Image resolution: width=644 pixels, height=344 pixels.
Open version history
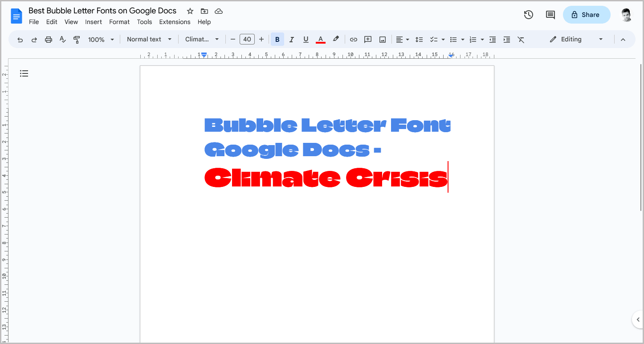coord(528,15)
